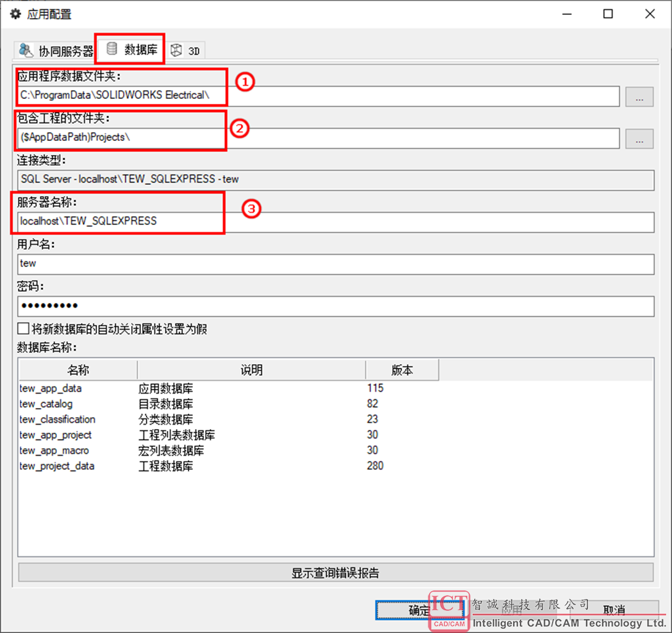The width and height of the screenshot is (672, 633).
Task: Click the gear icon in title bar
Action: [x=15, y=14]
